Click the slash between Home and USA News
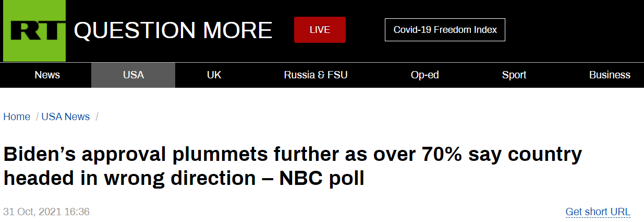Image resolution: width=644 pixels, height=222 pixels. click(37, 117)
